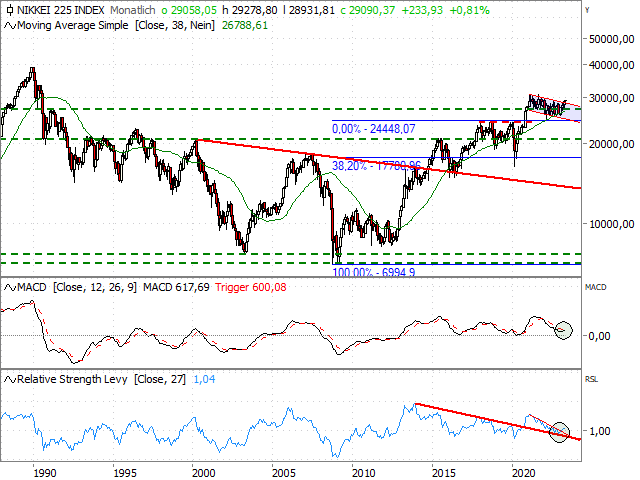Click the 1995 time axis label
Screen dimensions: 640x480
pyautogui.click(x=125, y=473)
